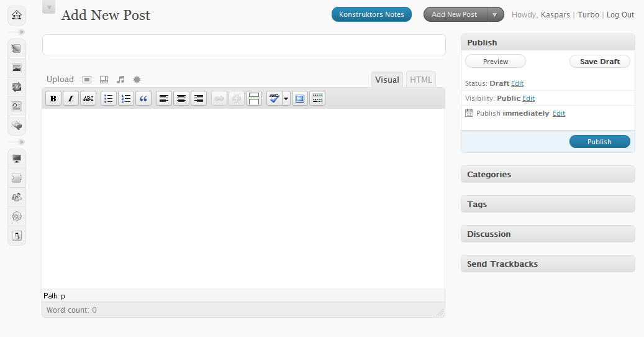Toggle bold formatting in editor toolbar

point(53,98)
